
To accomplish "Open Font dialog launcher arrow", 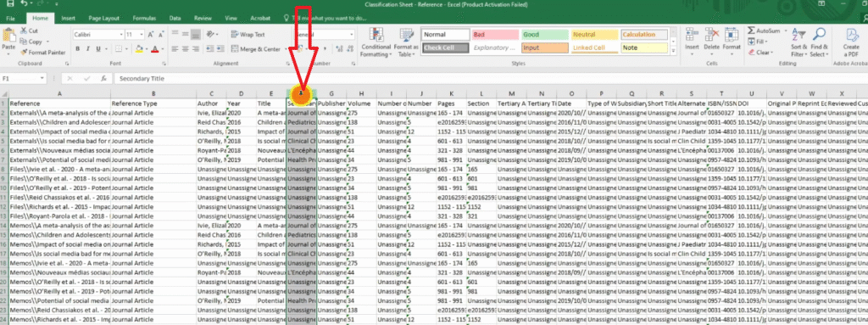I will [x=164, y=64].
